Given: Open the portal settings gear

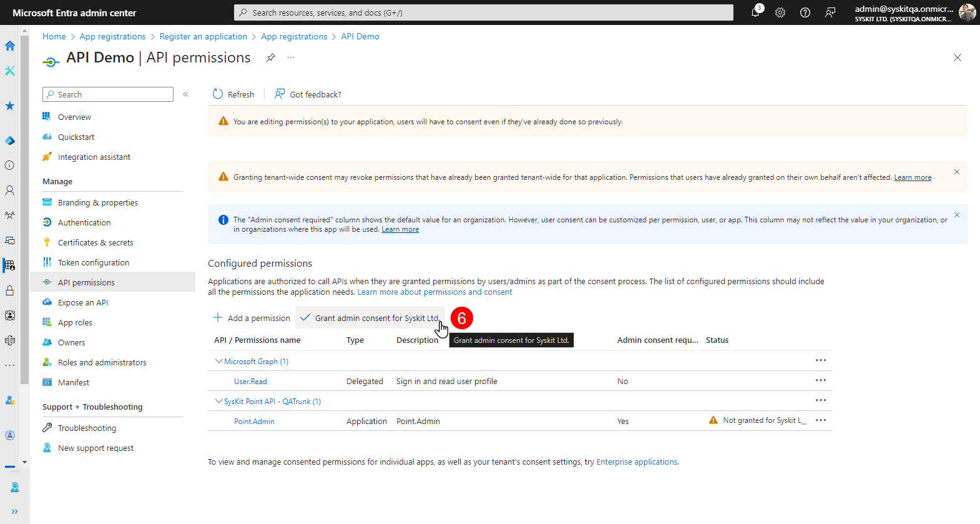Looking at the screenshot, I should [780, 12].
